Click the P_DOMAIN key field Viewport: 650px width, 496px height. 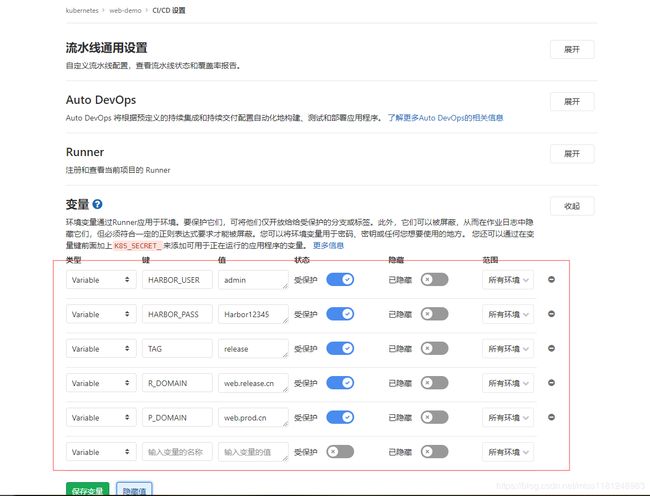point(177,417)
